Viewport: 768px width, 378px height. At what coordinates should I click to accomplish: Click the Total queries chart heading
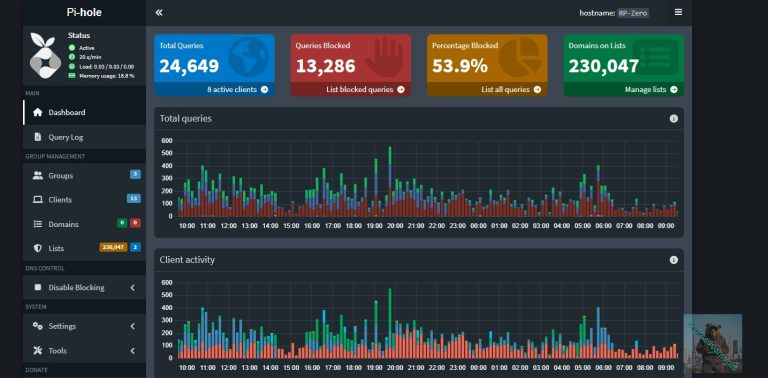186,118
